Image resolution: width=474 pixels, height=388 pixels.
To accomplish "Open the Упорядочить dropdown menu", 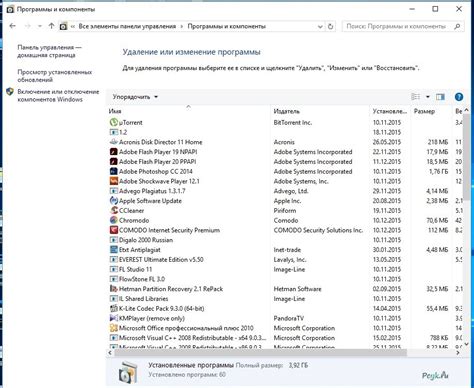I will [x=135, y=97].
